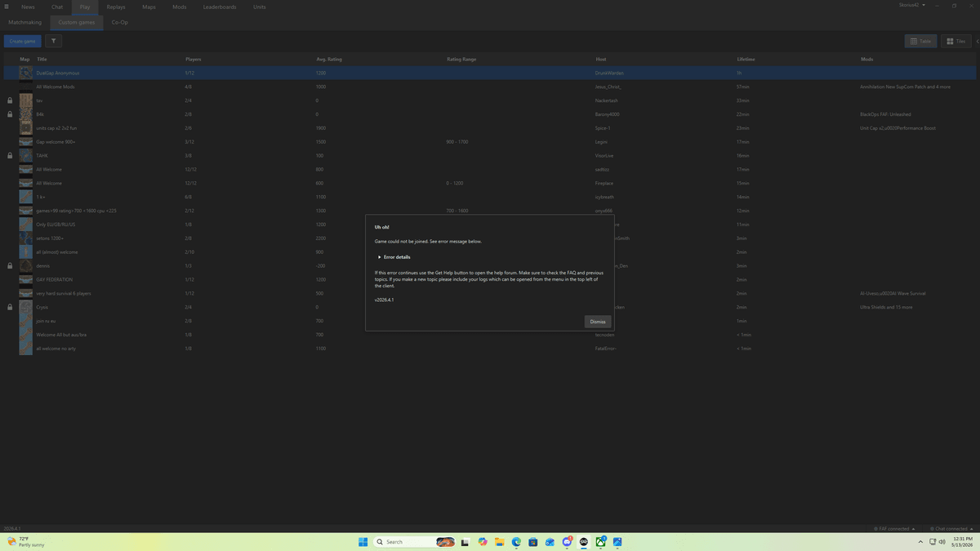This screenshot has width=980, height=551.
Task: Go to the Replays tab
Action: tap(116, 7)
